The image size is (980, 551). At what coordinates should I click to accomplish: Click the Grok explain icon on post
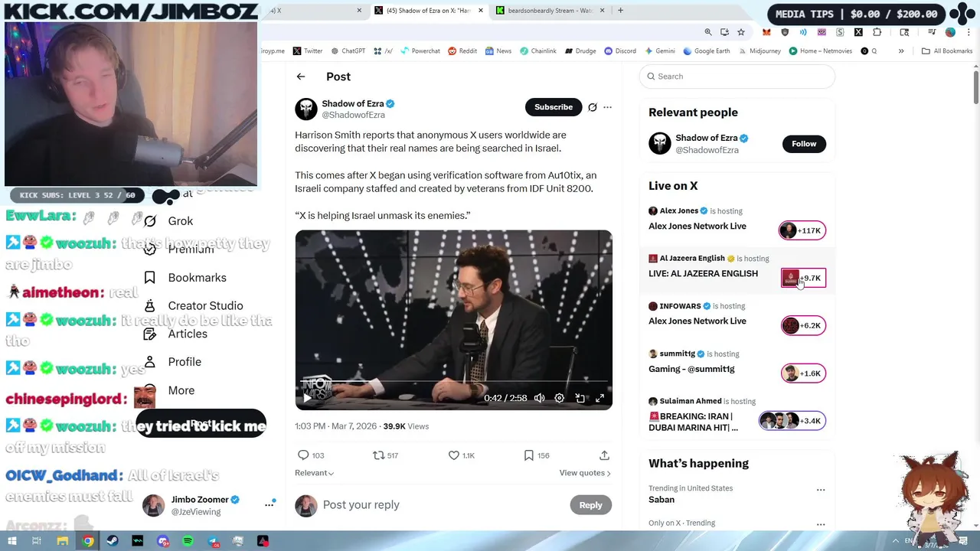click(x=593, y=107)
